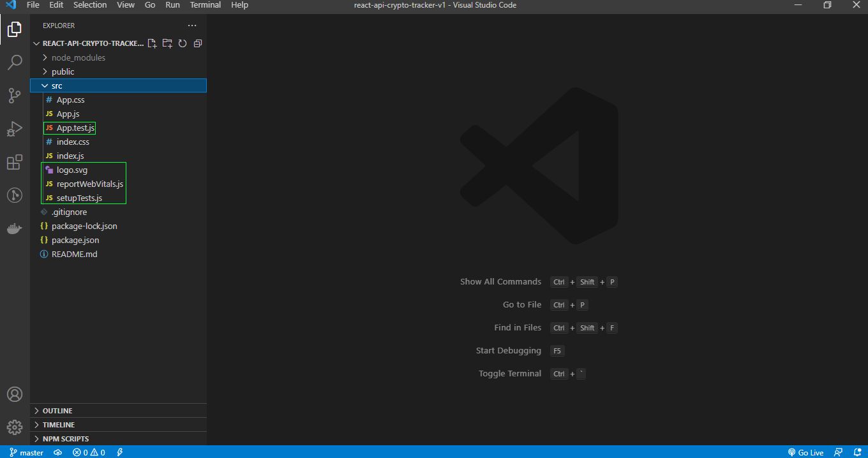Open the Help menu
This screenshot has height=458, width=868.
[239, 5]
